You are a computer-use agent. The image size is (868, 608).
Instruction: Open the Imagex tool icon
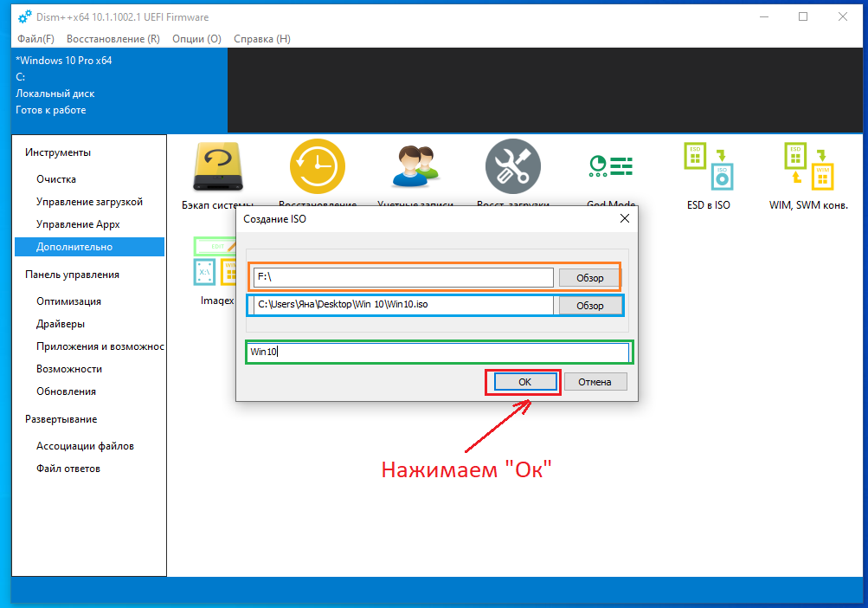(215, 262)
